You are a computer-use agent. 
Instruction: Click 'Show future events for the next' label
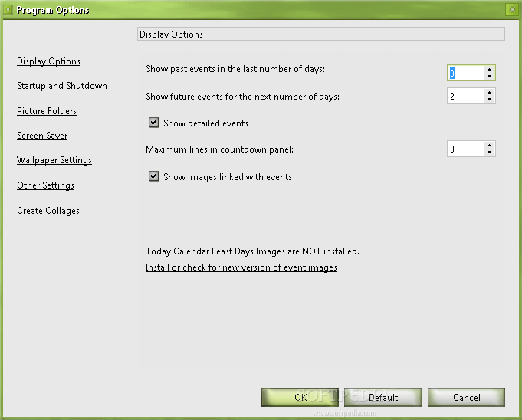pos(243,97)
